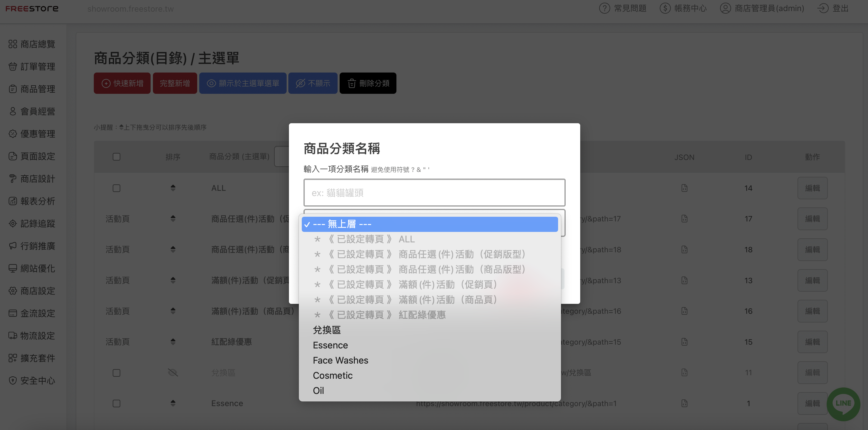Click 編輯 button for ID 14
868x430 pixels.
(x=812, y=188)
